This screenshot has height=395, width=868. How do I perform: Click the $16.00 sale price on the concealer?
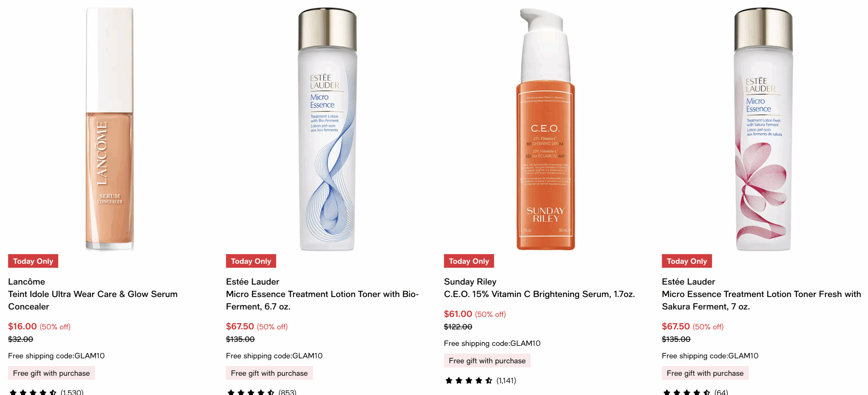click(22, 326)
